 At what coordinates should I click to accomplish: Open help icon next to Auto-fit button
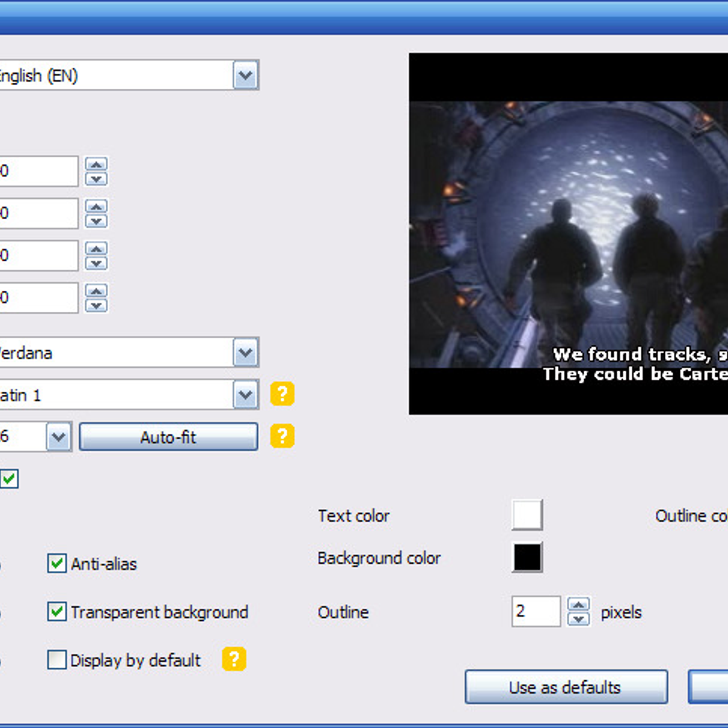point(282,436)
